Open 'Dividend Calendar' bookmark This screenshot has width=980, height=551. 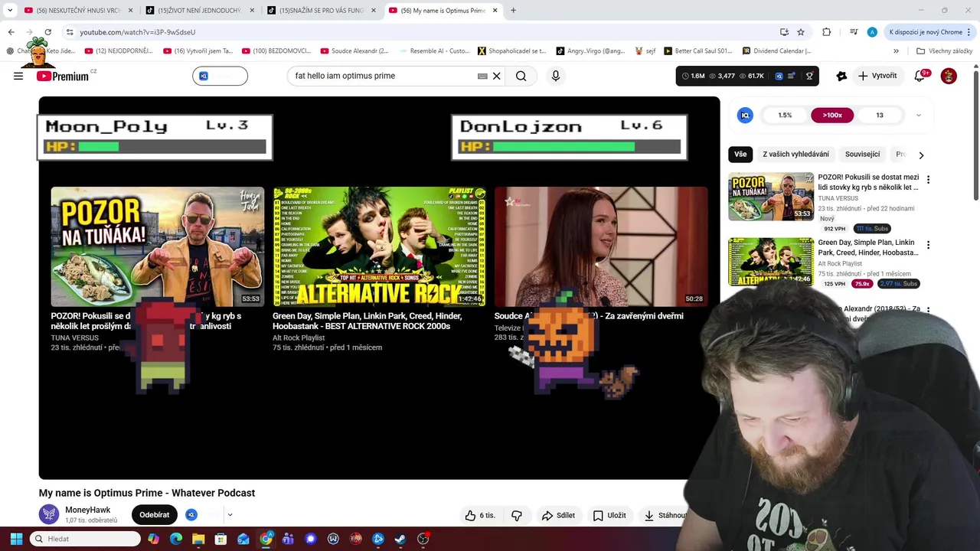[776, 51]
